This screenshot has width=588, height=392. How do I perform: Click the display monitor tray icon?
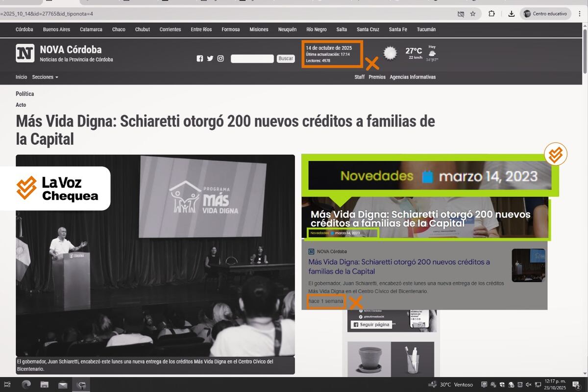tap(484, 385)
